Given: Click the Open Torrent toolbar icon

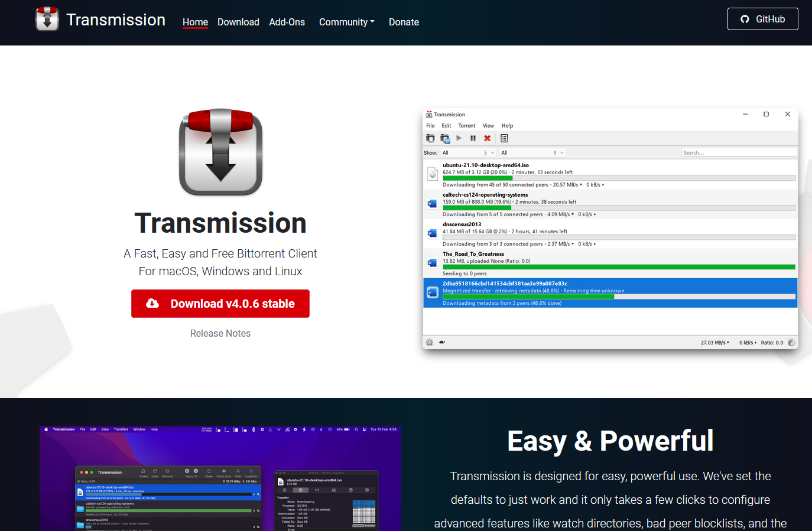Looking at the screenshot, I should point(430,138).
